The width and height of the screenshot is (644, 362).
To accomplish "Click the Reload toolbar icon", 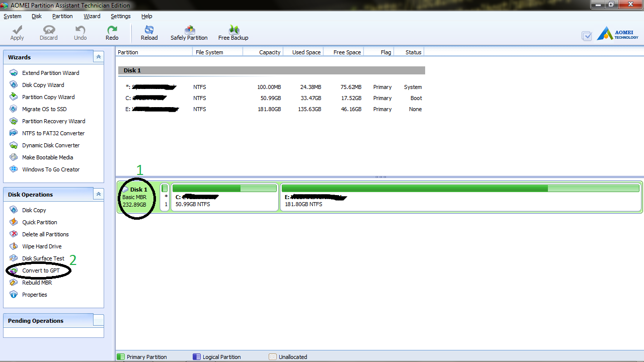I will tap(149, 30).
